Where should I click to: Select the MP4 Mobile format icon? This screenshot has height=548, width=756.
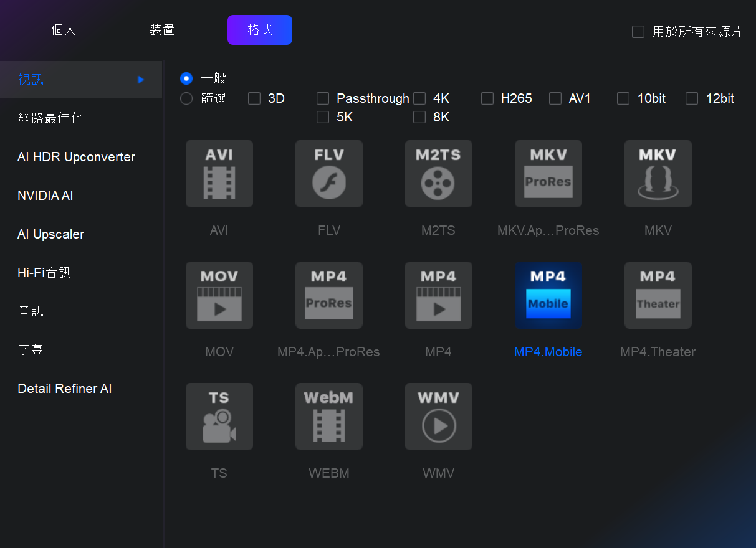(x=548, y=295)
